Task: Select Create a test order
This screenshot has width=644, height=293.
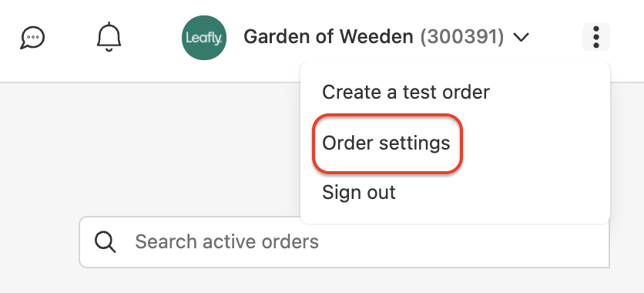Action: point(406,92)
